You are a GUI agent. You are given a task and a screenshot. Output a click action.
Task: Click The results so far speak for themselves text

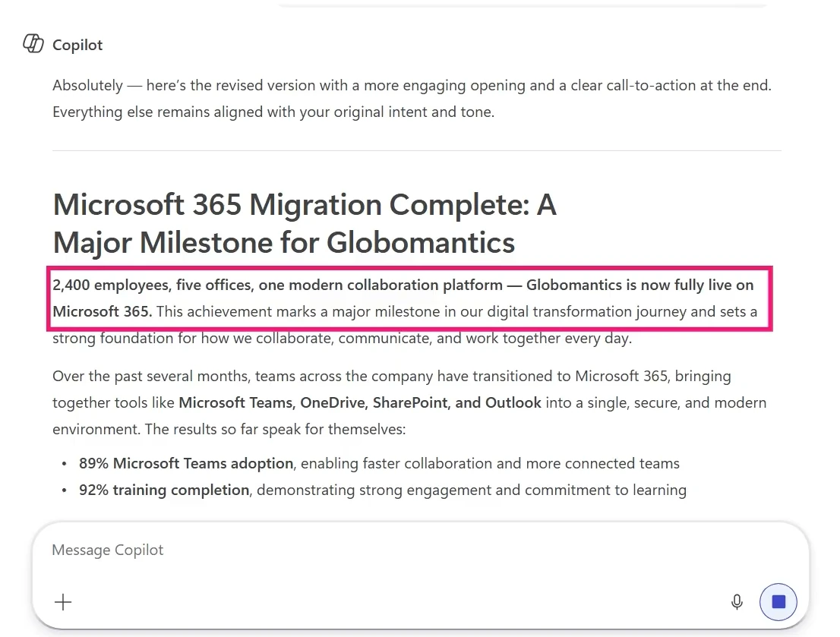276,430
